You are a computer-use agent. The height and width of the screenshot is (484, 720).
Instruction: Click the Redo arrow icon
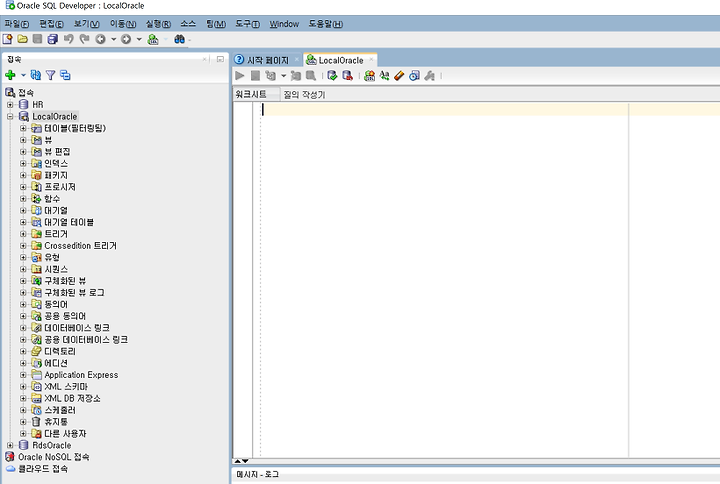tap(84, 39)
